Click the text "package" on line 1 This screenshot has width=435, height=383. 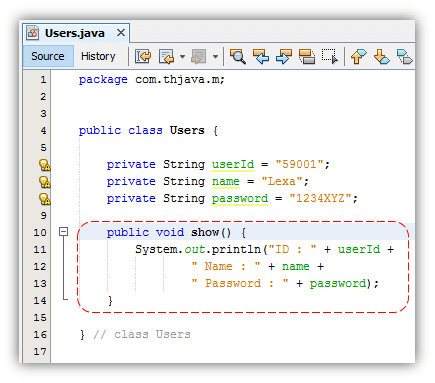click(x=103, y=80)
